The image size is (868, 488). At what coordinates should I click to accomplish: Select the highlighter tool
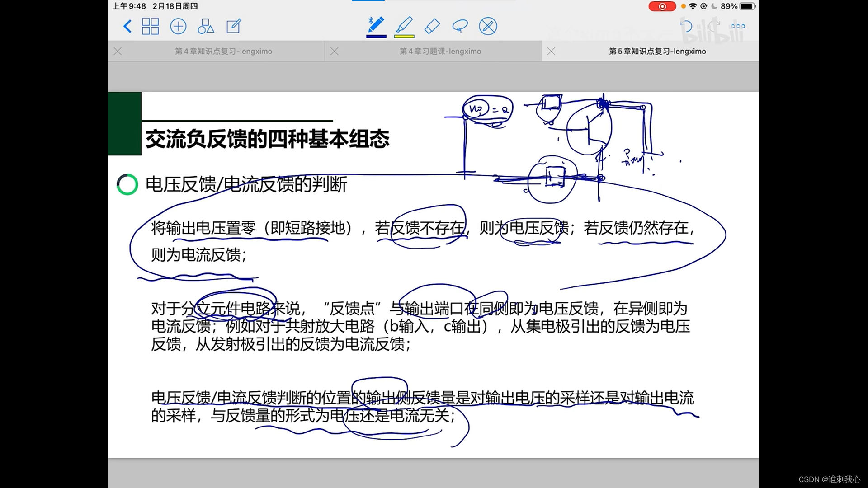click(404, 25)
